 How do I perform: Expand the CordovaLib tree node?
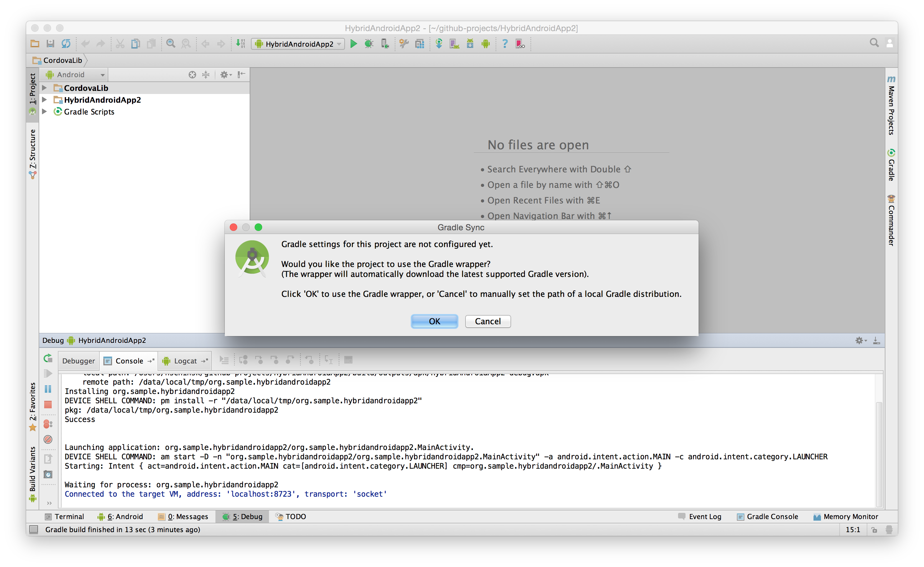(x=44, y=88)
